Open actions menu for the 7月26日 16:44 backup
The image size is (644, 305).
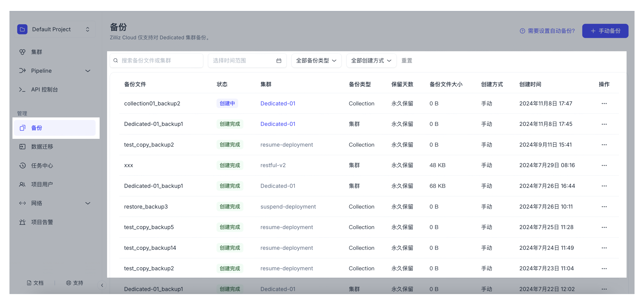click(x=604, y=186)
